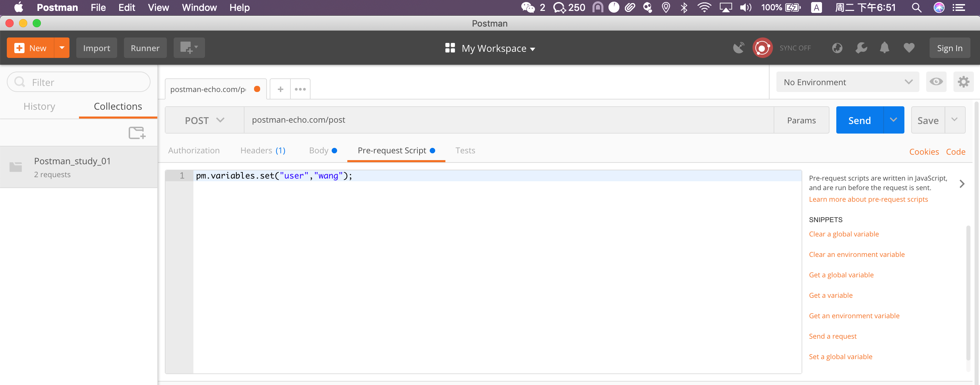980x385 pixels.
Task: Open the Send button dropdown arrow
Action: 894,120
